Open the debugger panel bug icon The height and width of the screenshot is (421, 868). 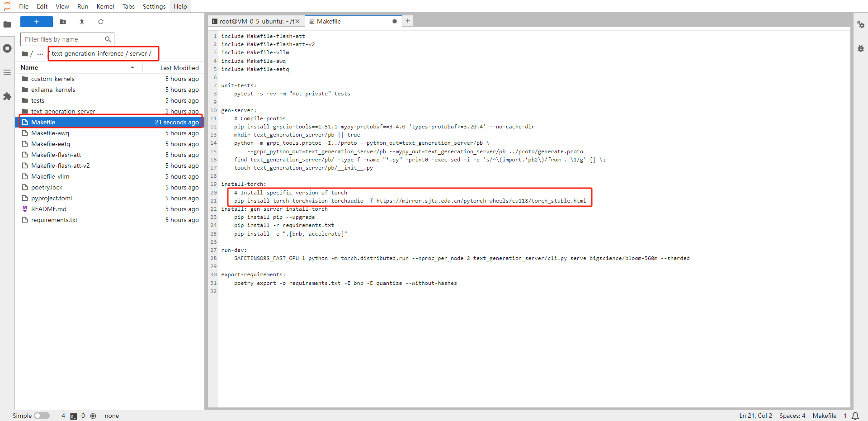click(861, 48)
